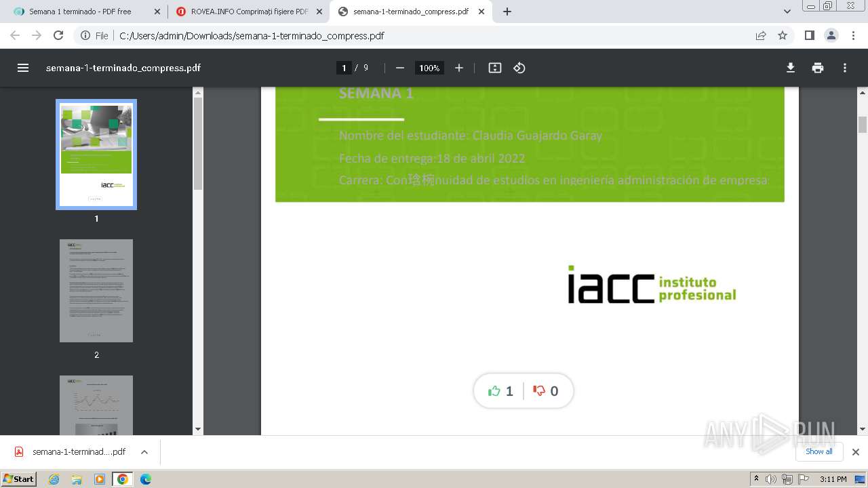The width and height of the screenshot is (868, 488).
Task: Click the system clock 3:11 PM
Action: (x=833, y=479)
